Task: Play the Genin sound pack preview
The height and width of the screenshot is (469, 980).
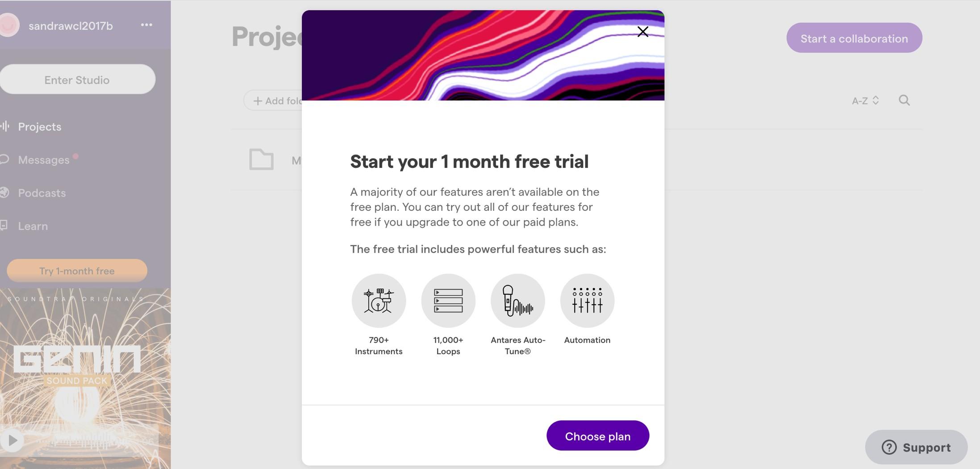Action: click(12, 440)
